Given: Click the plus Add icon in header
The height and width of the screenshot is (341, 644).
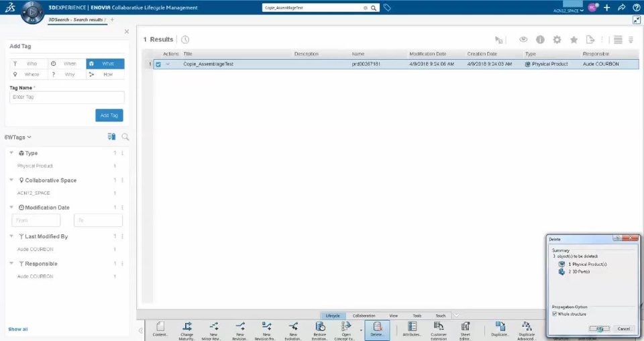Looking at the screenshot, I should click(606, 7).
